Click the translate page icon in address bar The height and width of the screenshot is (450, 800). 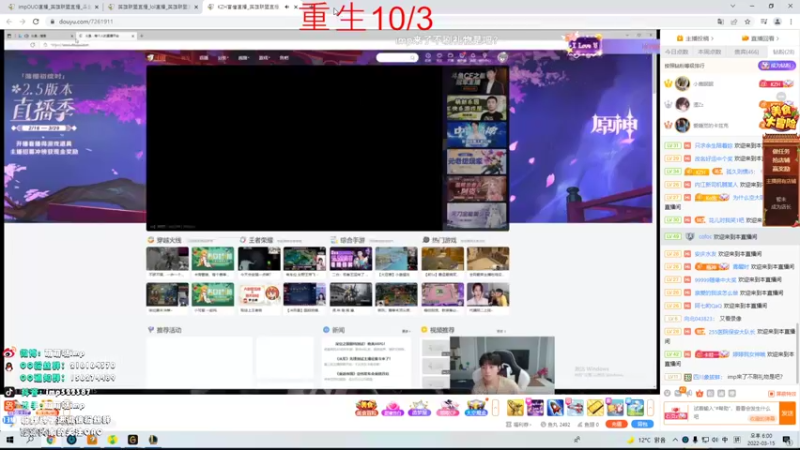coord(720,21)
